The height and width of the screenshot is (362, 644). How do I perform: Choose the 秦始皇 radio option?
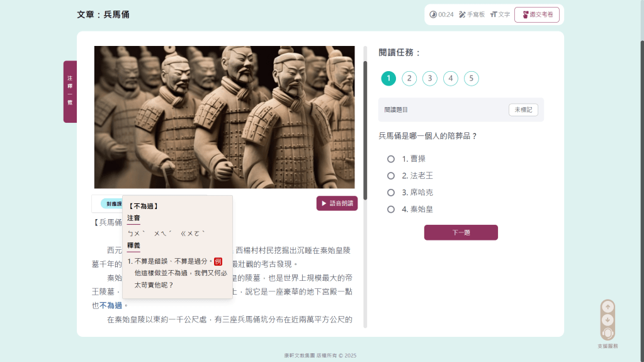click(391, 209)
